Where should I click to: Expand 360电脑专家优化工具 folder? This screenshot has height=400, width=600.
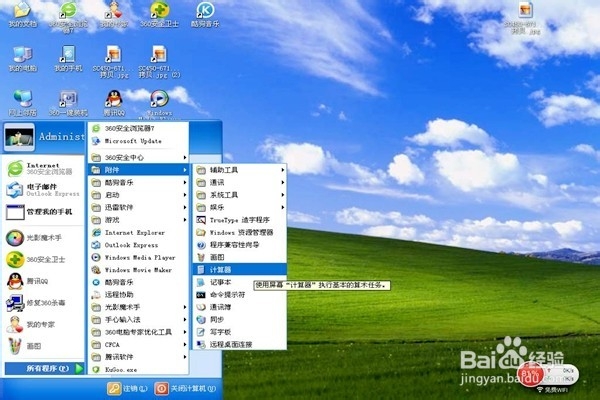coord(139,332)
